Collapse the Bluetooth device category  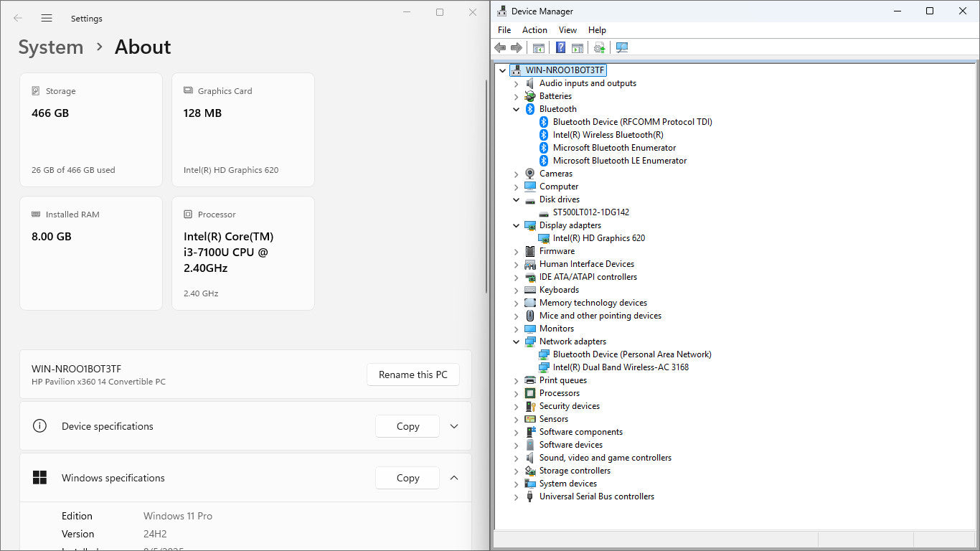[516, 109]
